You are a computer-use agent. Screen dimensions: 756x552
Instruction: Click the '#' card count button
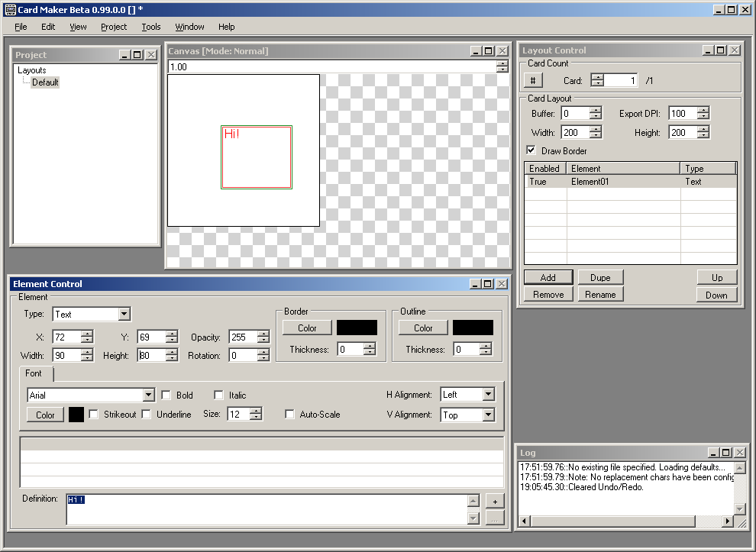[x=533, y=81]
